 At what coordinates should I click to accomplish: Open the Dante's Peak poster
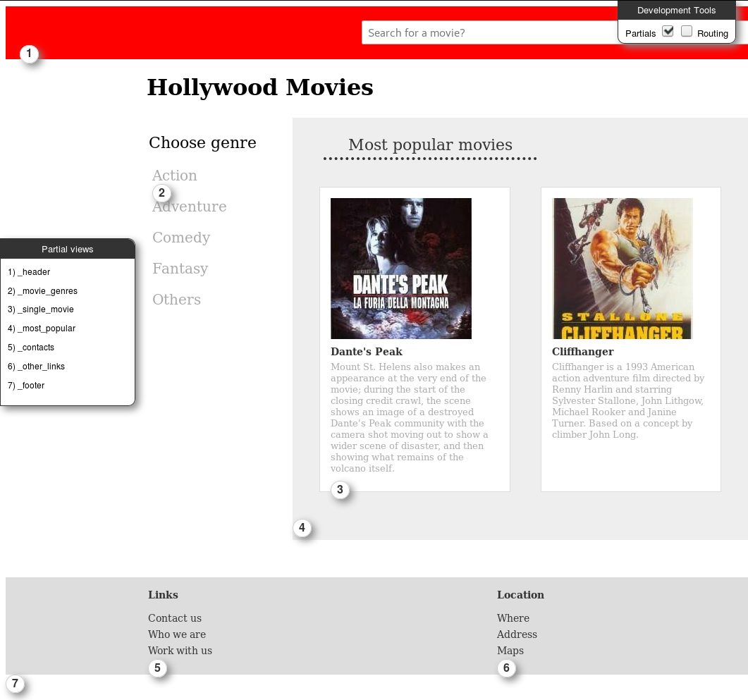coord(401,269)
